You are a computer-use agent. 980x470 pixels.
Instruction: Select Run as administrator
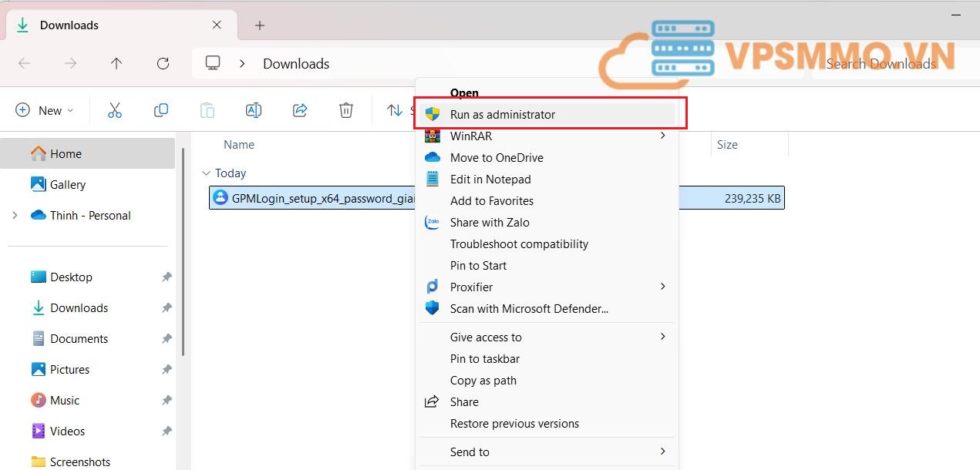(502, 115)
